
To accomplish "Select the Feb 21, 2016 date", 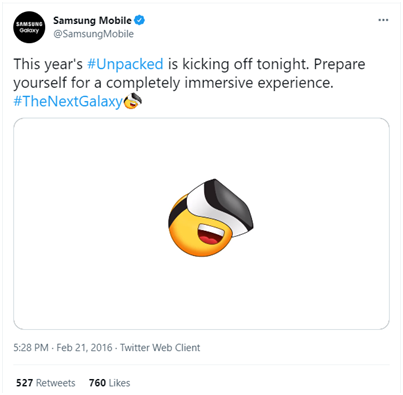I will tap(84, 348).
